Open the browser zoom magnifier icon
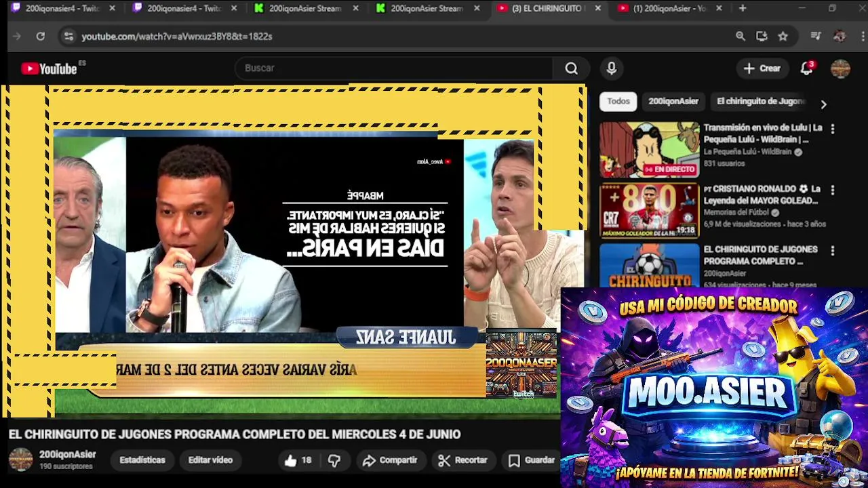 (x=741, y=37)
